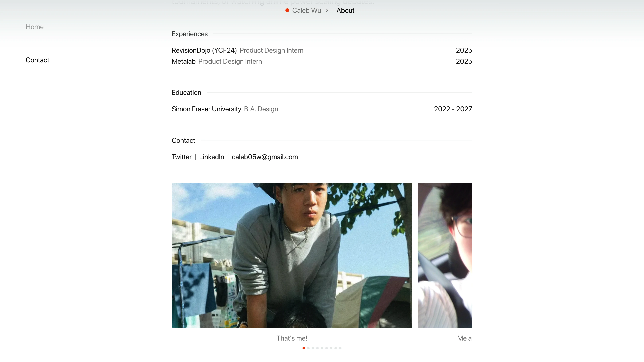Click the caleb05w@gmail.com email link
This screenshot has width=644, height=362.
(265, 157)
